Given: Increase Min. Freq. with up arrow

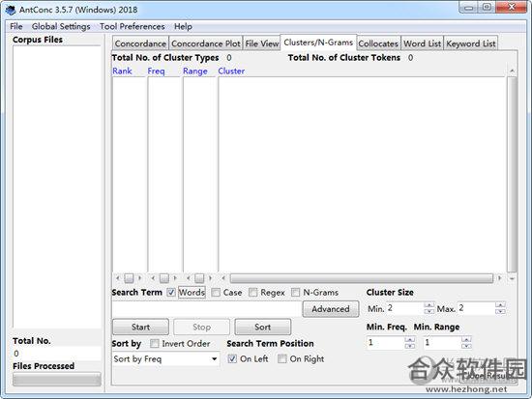Looking at the screenshot, I should coord(410,339).
